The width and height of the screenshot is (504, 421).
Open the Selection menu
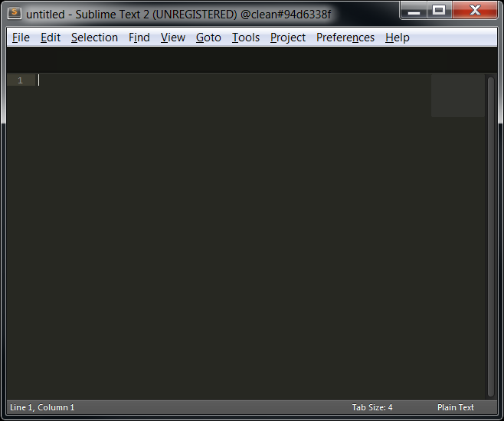point(94,38)
